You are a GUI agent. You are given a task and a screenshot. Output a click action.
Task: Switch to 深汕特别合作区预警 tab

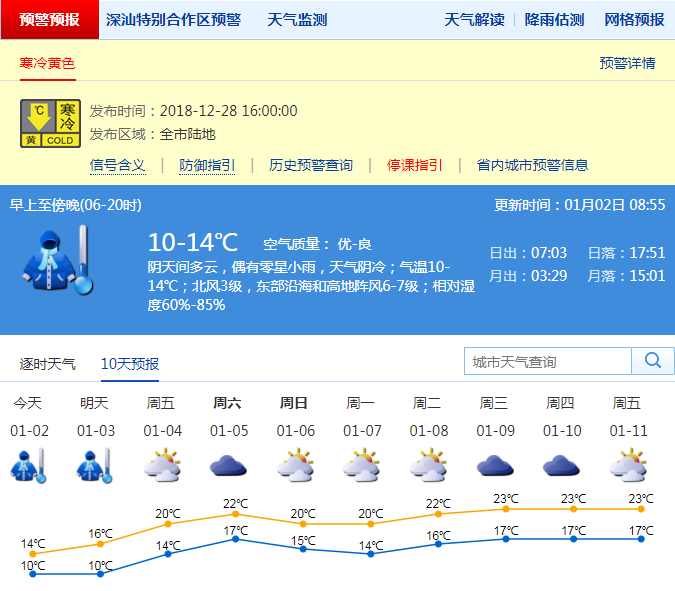coord(173,20)
